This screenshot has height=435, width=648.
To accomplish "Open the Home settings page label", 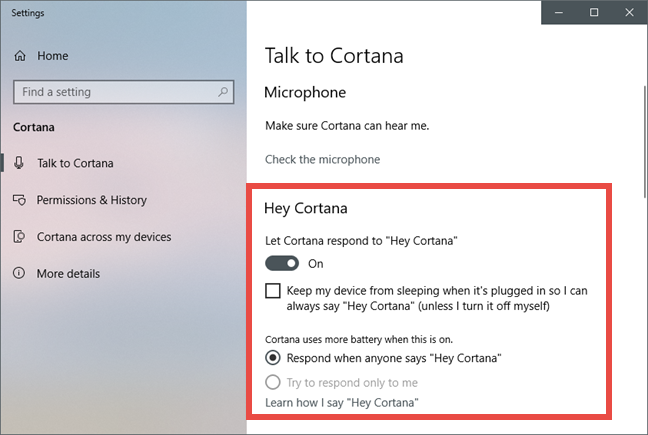I will 52,56.
